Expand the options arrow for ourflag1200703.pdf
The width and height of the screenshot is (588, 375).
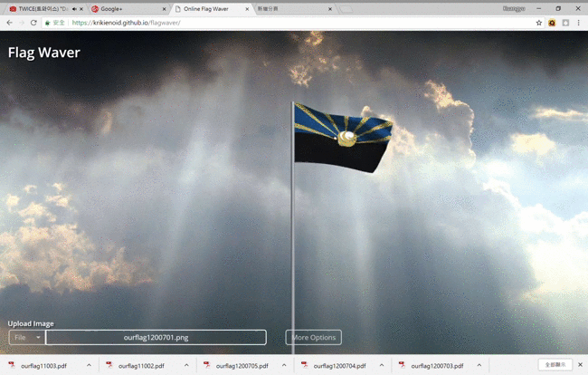click(479, 366)
